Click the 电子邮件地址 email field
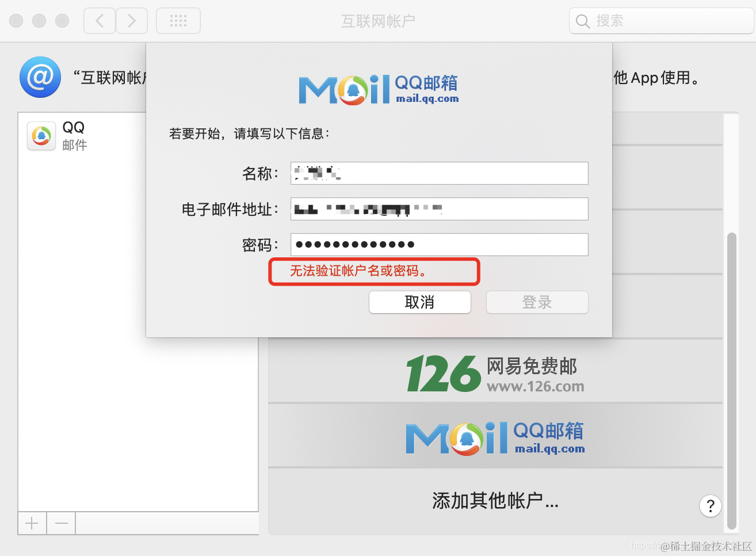Image resolution: width=756 pixels, height=556 pixels. pos(440,209)
